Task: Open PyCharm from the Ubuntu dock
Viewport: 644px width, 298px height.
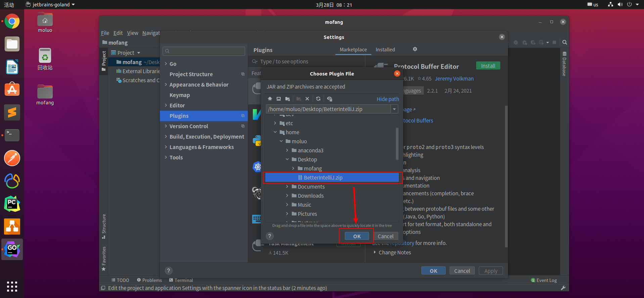Action: [12, 204]
